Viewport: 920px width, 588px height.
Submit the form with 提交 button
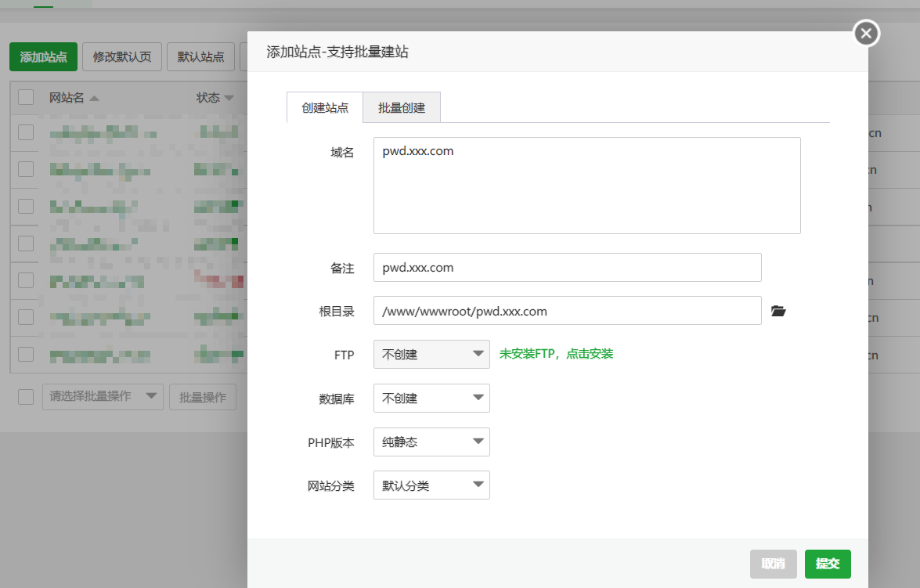828,564
